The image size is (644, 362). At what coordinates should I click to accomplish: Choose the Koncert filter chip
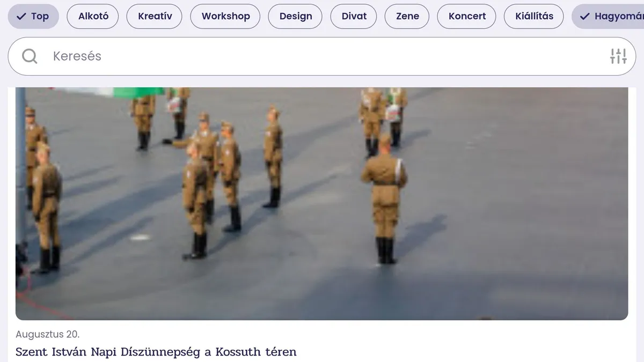(467, 16)
